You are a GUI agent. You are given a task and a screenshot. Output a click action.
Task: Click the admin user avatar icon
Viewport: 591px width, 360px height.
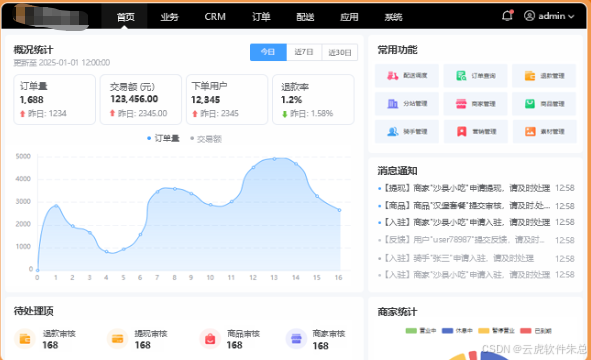pyautogui.click(x=529, y=16)
